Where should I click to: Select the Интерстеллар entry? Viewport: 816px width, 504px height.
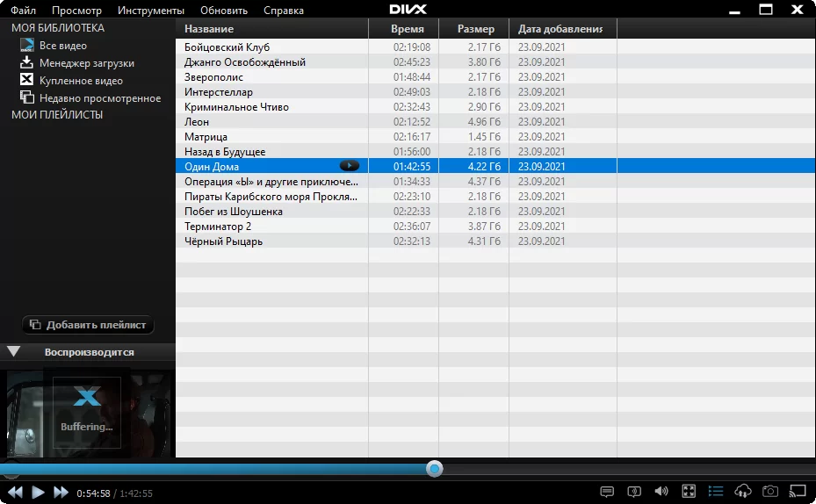219,92
